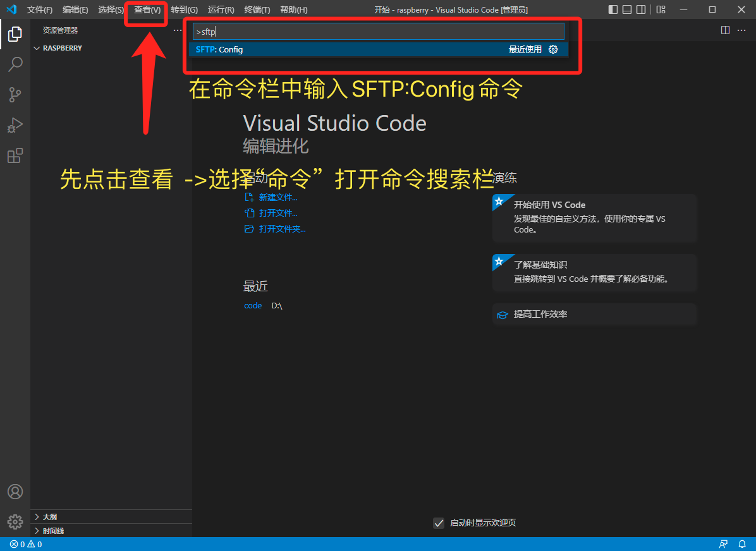This screenshot has width=756, height=551.
Task: Click the VS Code logo icon
Action: tap(11, 9)
